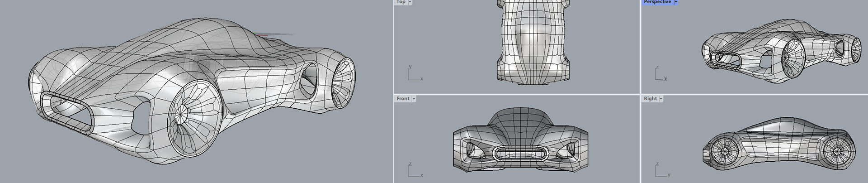The width and height of the screenshot is (868, 183).
Task: Select the car model in Perspective viewport
Action: coord(781,51)
